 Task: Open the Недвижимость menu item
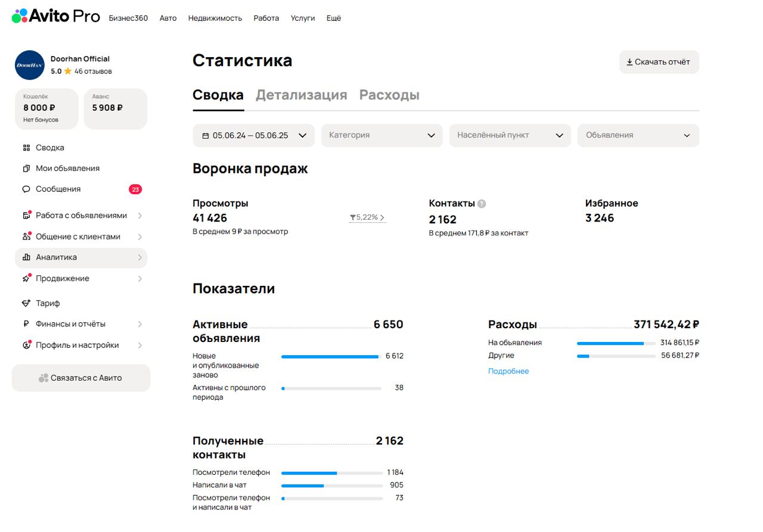click(215, 18)
